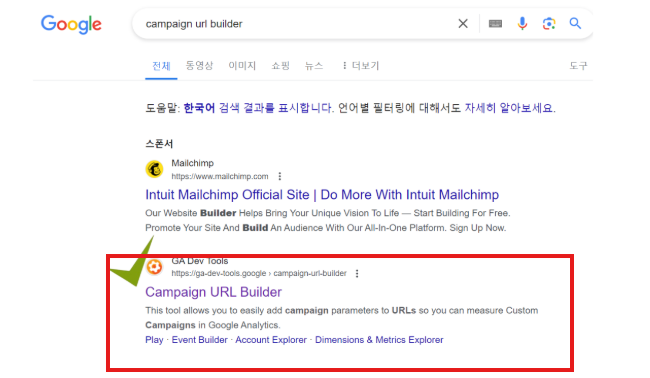Open the Account Explorer sitelink
The image size is (650, 378).
click(271, 340)
